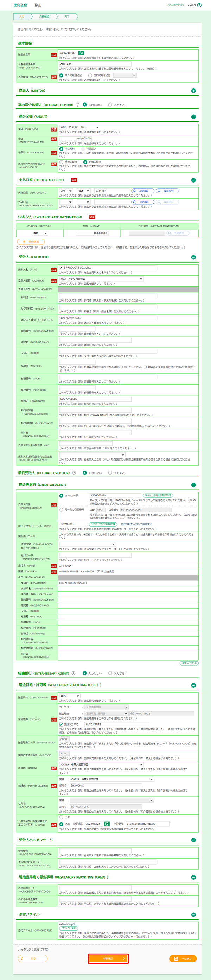Select IBANコード account radio
Viewport: 211px width, 980px height.
(61, 495)
